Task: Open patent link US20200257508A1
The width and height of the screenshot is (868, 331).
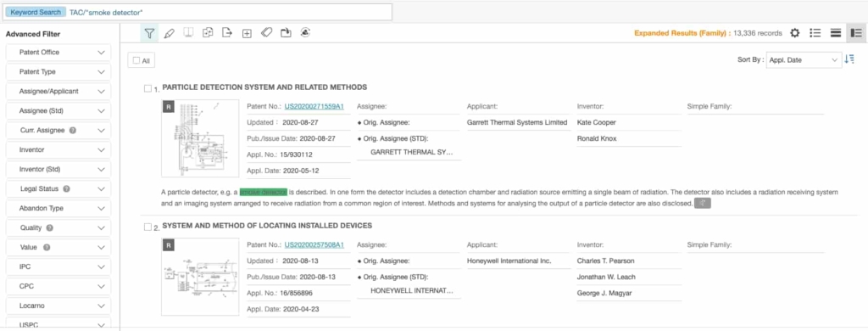Action: pos(314,244)
